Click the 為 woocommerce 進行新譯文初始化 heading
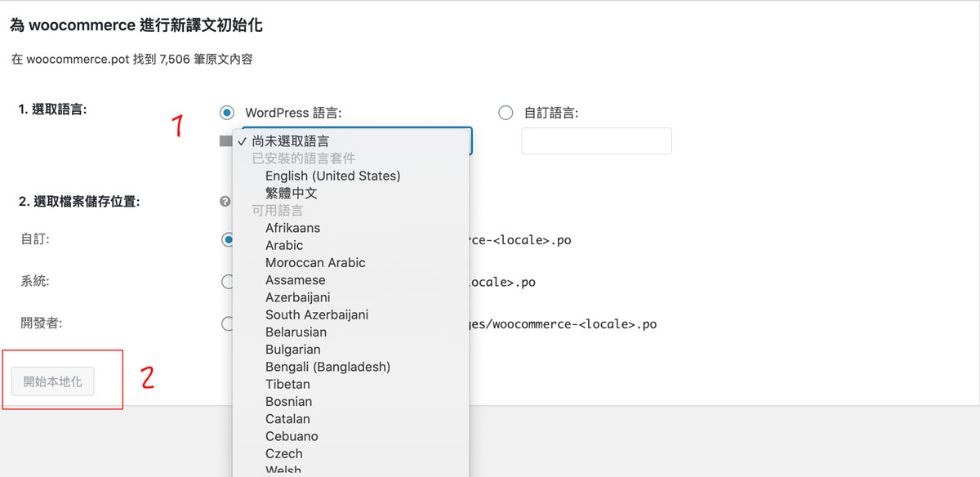The width and height of the screenshot is (980, 477). pyautogui.click(x=136, y=25)
